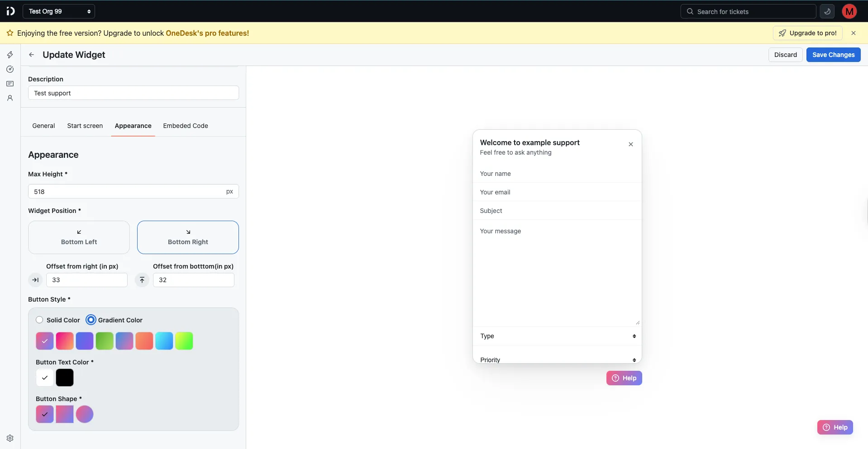Open the dashboard gauge icon in sidebar
Screen dimensions: 868x449
(10, 69)
